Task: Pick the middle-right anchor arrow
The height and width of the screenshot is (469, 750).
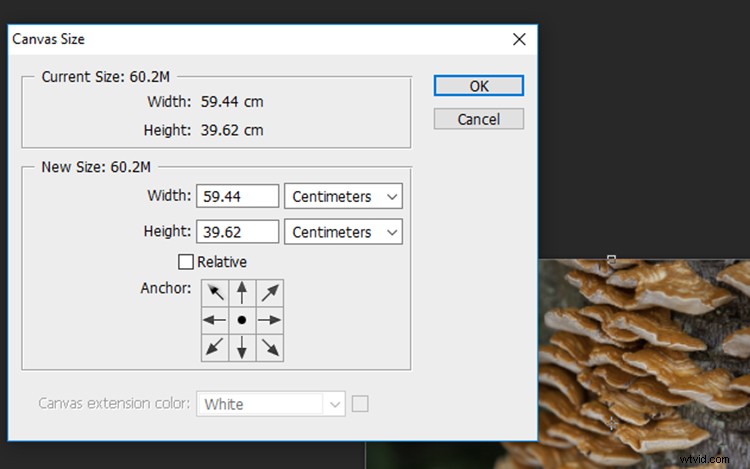Action: (x=270, y=320)
